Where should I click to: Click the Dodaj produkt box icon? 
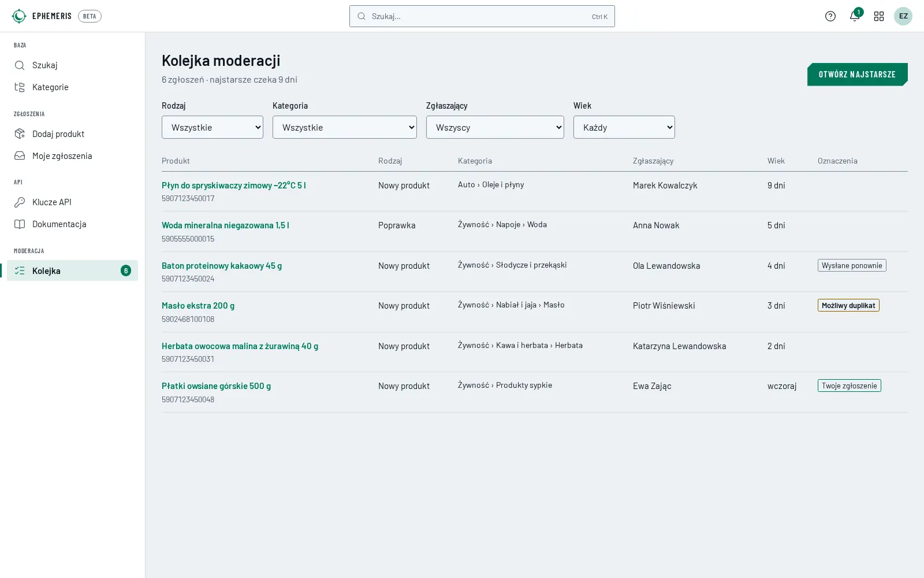point(20,134)
